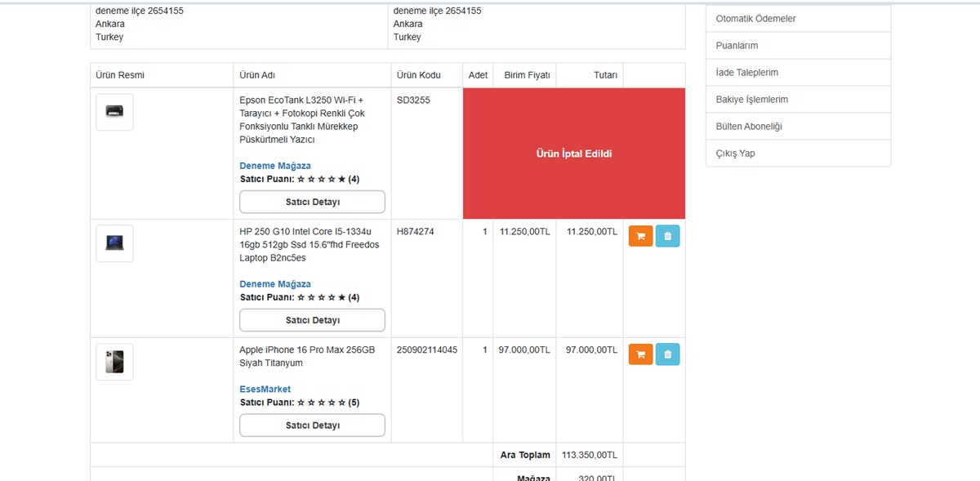Image resolution: width=980 pixels, height=481 pixels.
Task: Click Satıcı Detayı button under HP laptop
Action: click(x=312, y=320)
